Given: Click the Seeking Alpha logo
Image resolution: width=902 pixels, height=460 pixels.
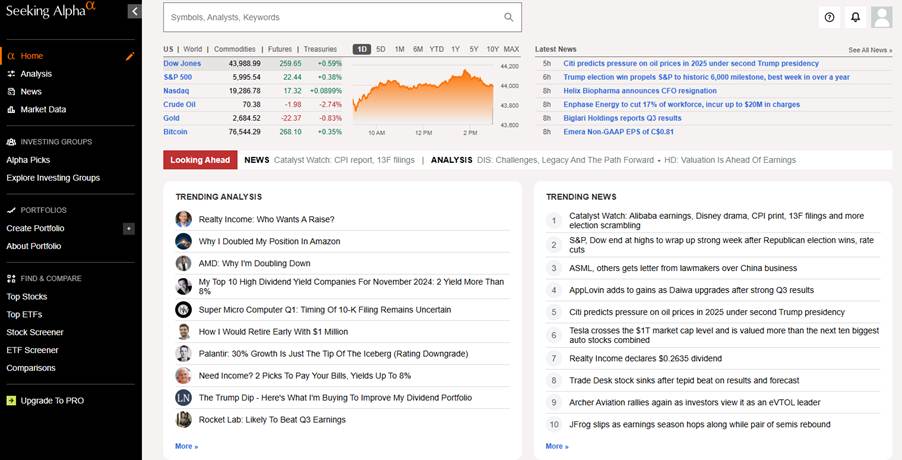Looking at the screenshot, I should click(51, 10).
